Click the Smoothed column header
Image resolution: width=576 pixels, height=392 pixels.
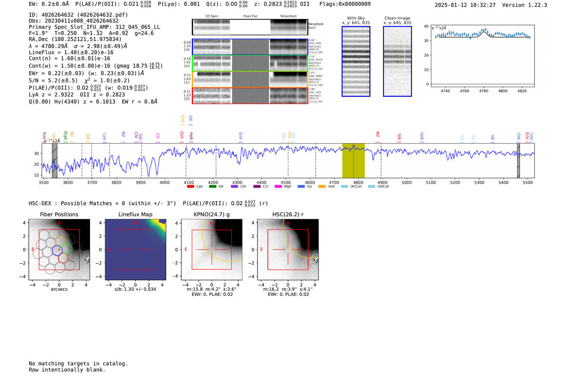(x=288, y=16)
